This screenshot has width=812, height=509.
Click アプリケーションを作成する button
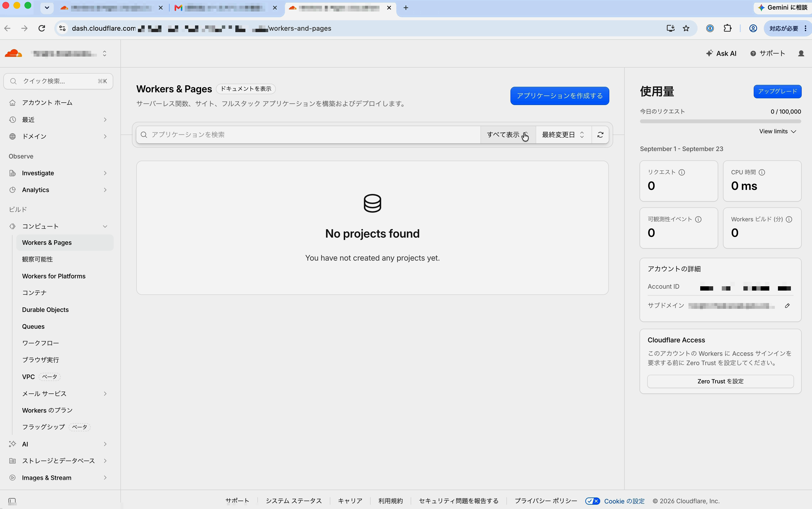pos(559,96)
